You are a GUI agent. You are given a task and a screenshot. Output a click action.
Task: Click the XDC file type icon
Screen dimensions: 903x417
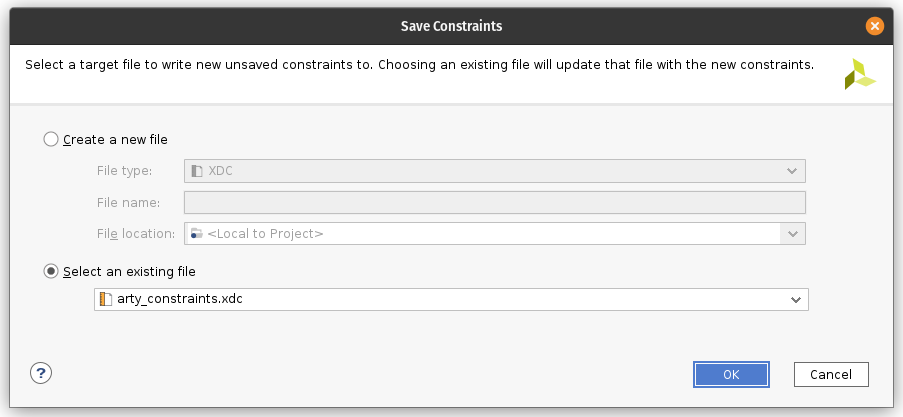click(x=198, y=171)
